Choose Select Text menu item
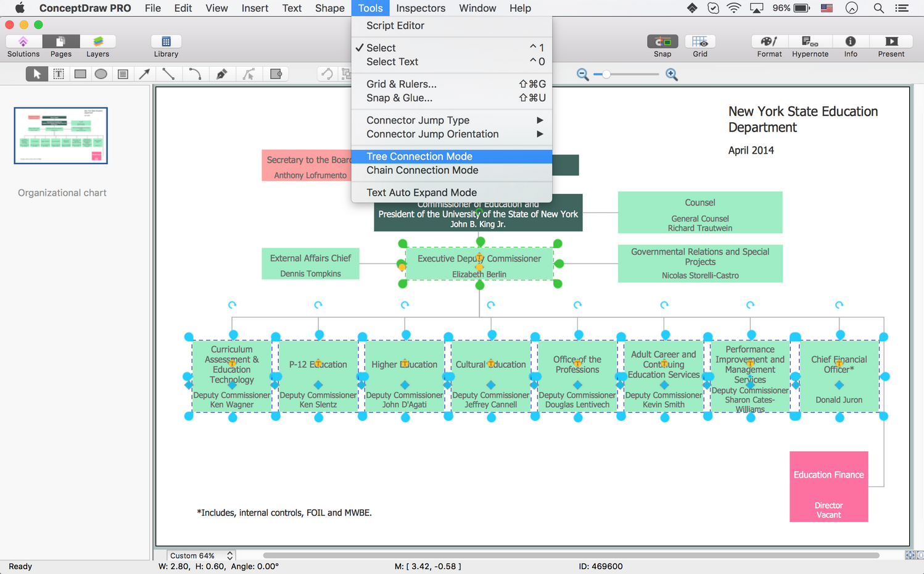924x574 pixels. pos(452,62)
